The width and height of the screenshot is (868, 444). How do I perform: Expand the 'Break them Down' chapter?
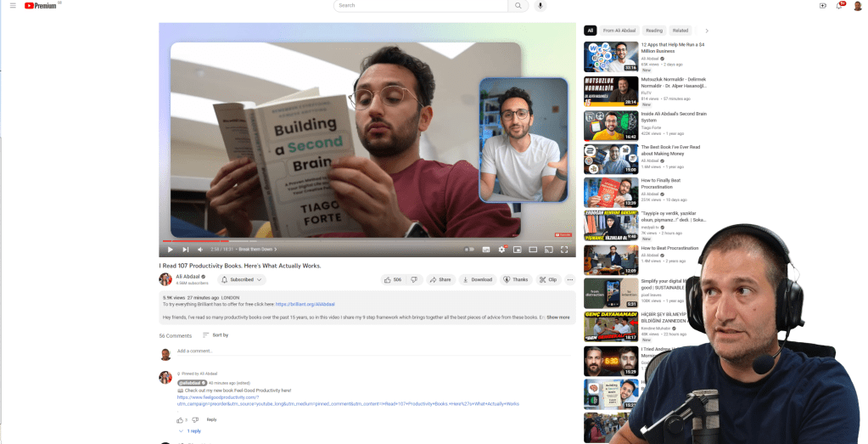(x=258, y=250)
